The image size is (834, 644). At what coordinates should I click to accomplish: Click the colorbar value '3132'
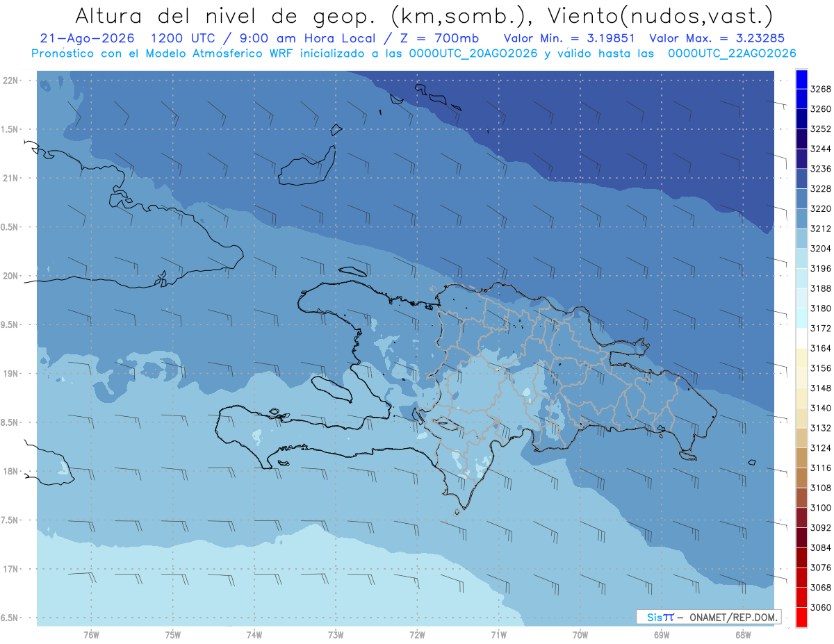tap(821, 427)
